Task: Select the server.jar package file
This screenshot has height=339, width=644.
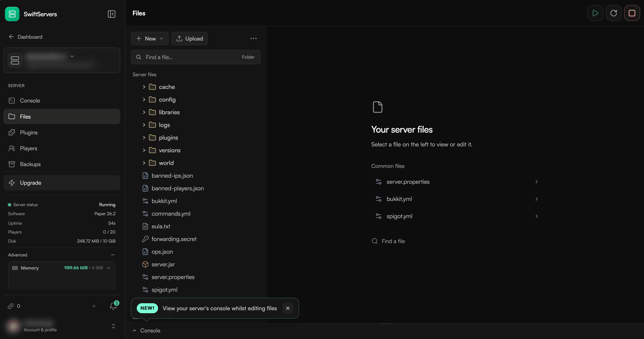Action: pos(159,264)
